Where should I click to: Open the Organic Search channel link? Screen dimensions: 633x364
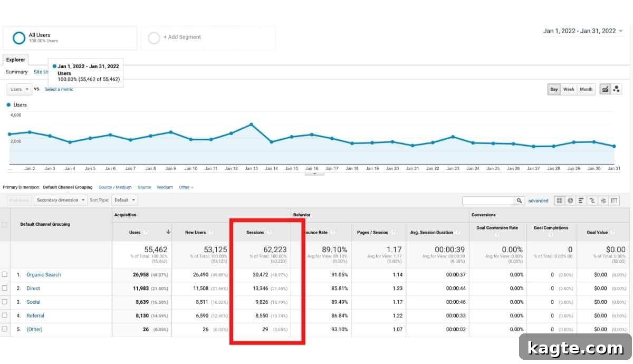(x=44, y=274)
